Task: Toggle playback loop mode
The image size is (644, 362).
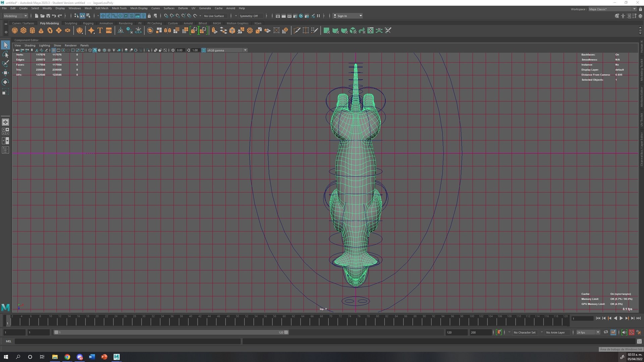Action: [x=606, y=332]
